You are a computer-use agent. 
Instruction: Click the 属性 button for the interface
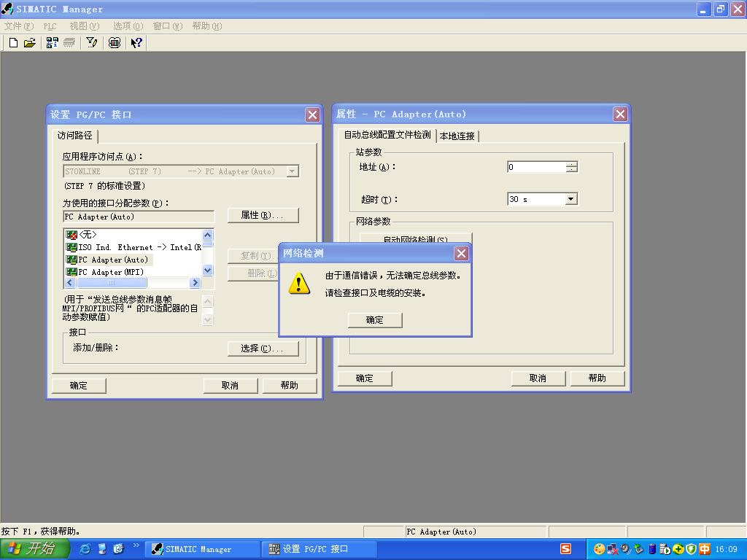[263, 215]
